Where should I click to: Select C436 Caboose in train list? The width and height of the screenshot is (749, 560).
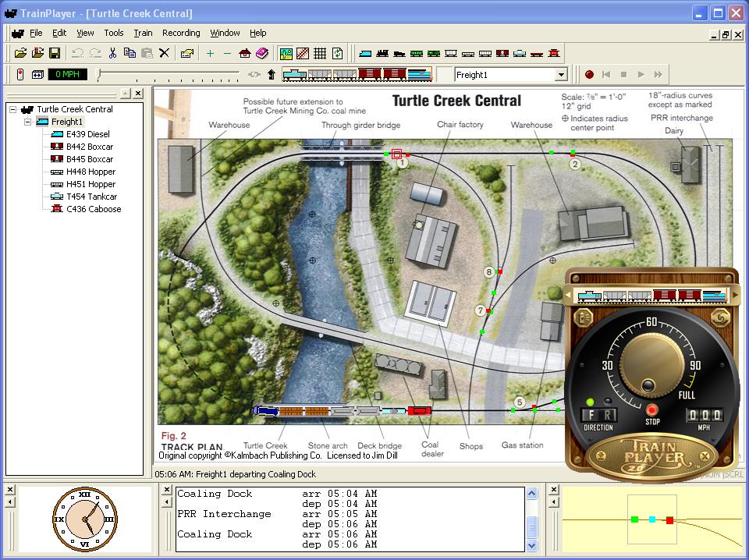(x=93, y=209)
